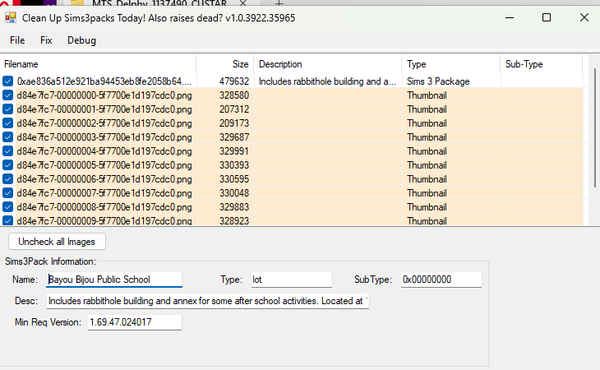Click the Uncheck all Images button
The image size is (600, 370).
pos(57,242)
